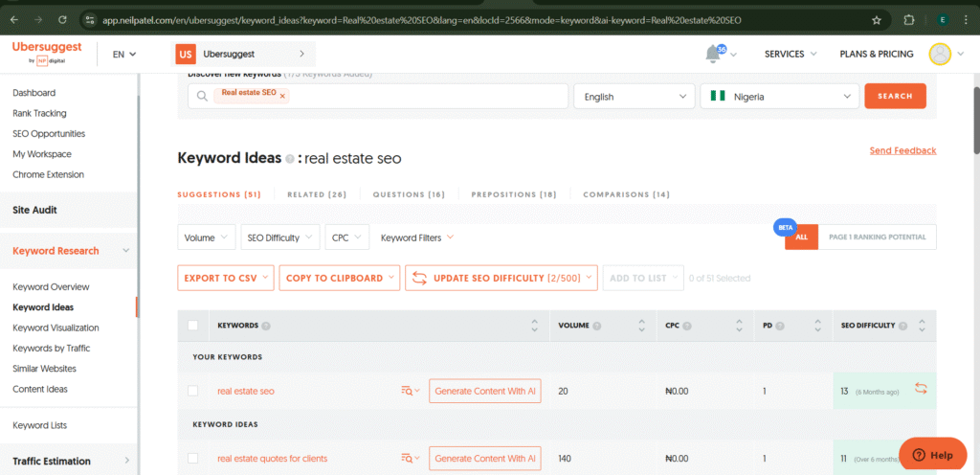Open the English language selector
The image size is (980, 475).
tap(635, 97)
